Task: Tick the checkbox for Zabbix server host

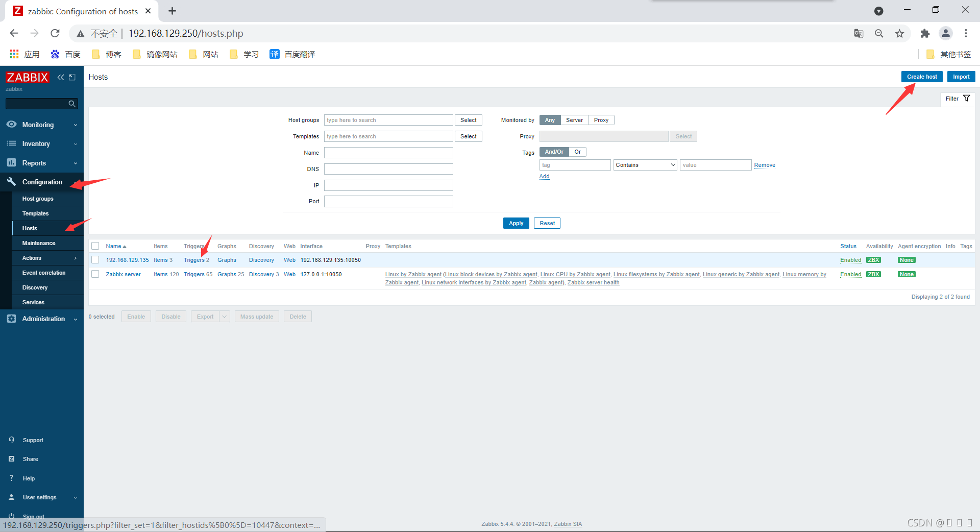Action: 95,274
